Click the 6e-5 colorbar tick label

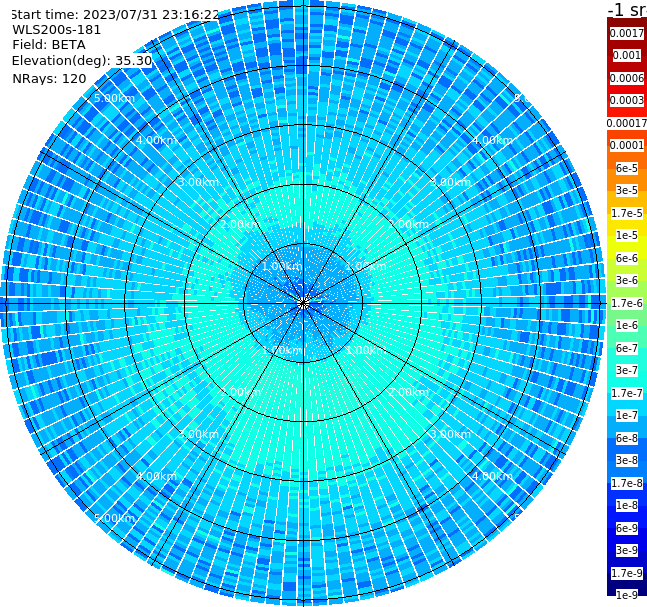[x=627, y=168]
